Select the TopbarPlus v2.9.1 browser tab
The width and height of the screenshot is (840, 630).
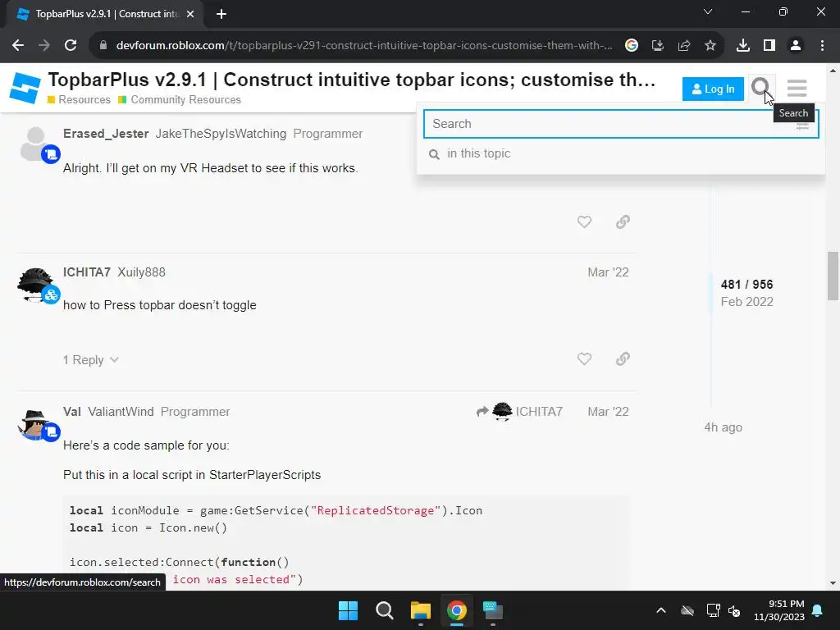(x=104, y=15)
